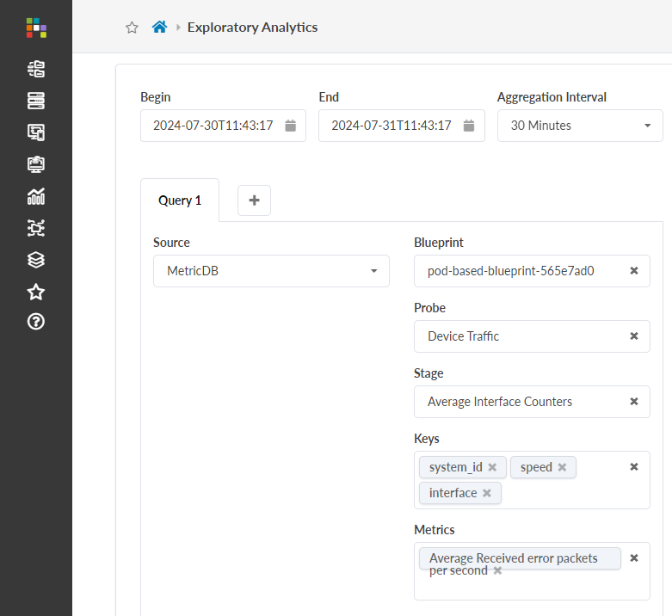Clear the selected Blueprint value

(x=634, y=270)
